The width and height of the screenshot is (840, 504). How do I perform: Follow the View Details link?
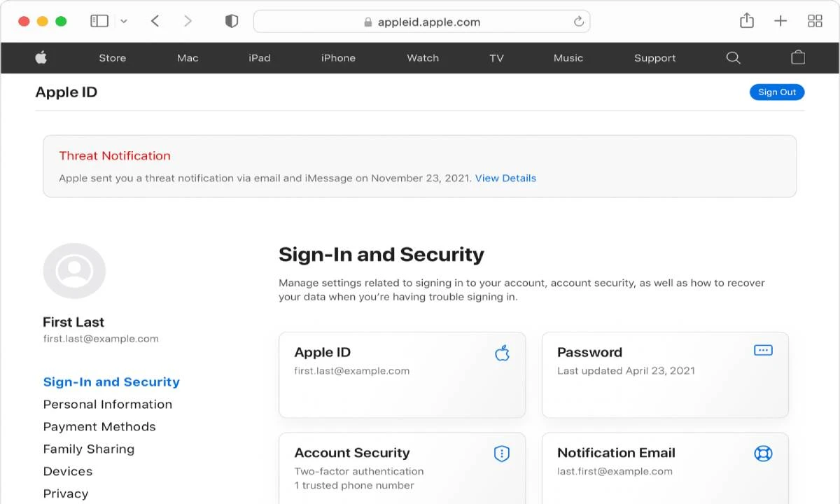[x=505, y=178]
